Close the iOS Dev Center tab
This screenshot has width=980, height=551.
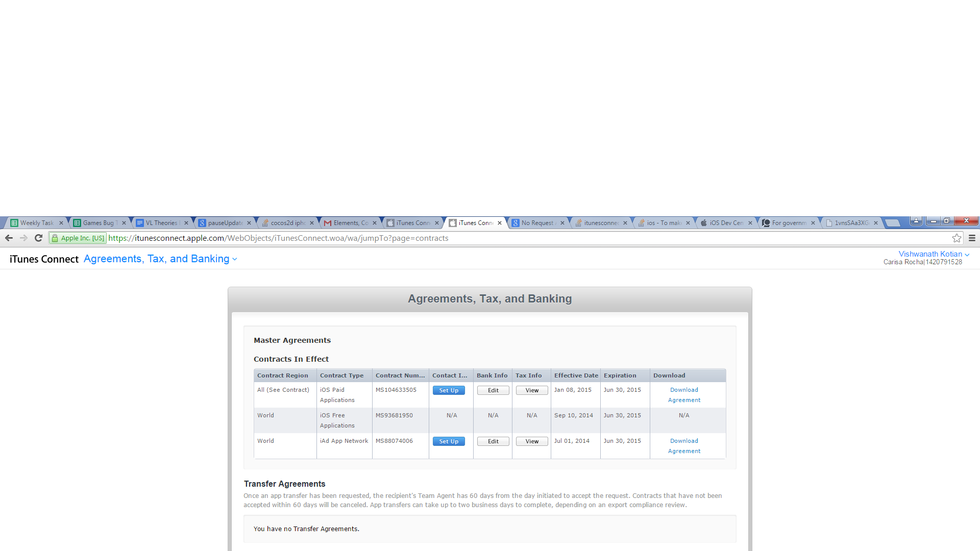tap(750, 223)
